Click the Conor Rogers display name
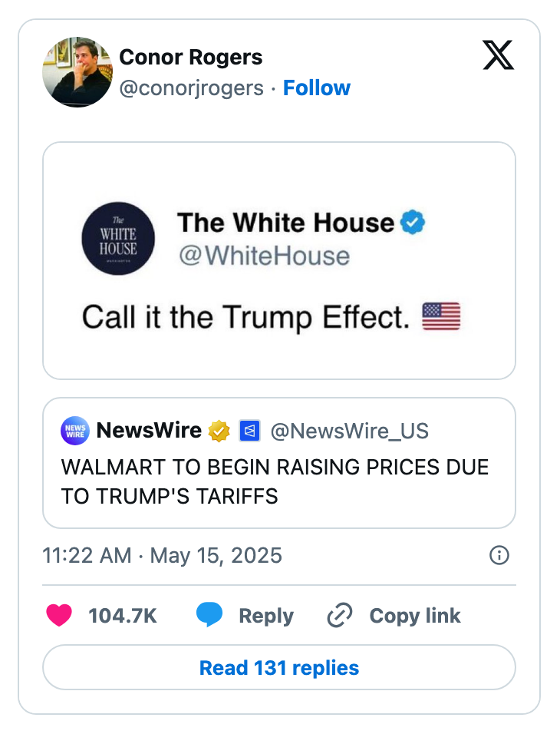 [x=190, y=57]
